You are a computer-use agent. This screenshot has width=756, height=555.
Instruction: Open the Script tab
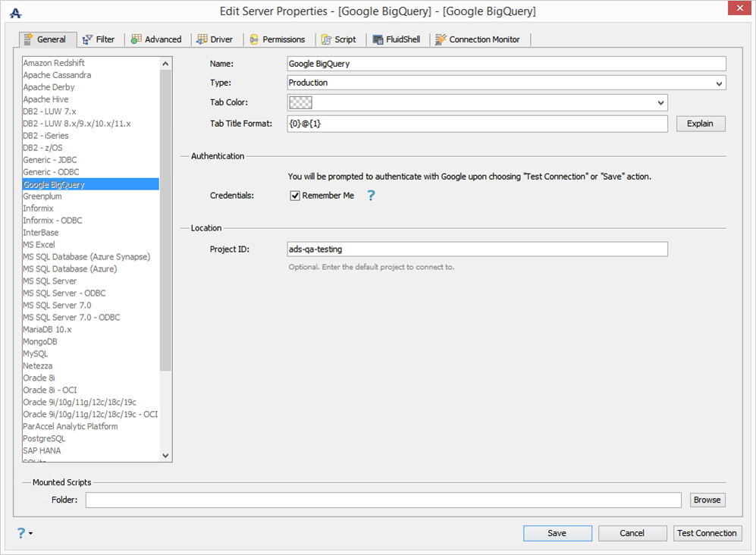click(339, 39)
